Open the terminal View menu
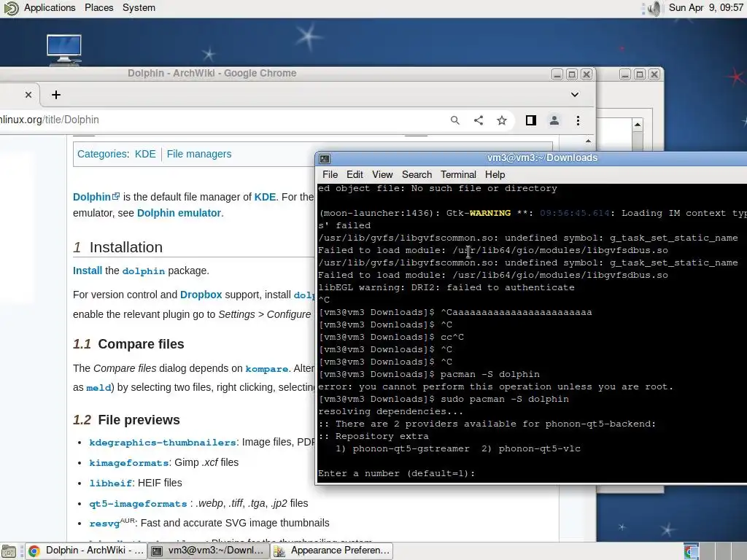Viewport: 747px width, 560px height. click(382, 174)
